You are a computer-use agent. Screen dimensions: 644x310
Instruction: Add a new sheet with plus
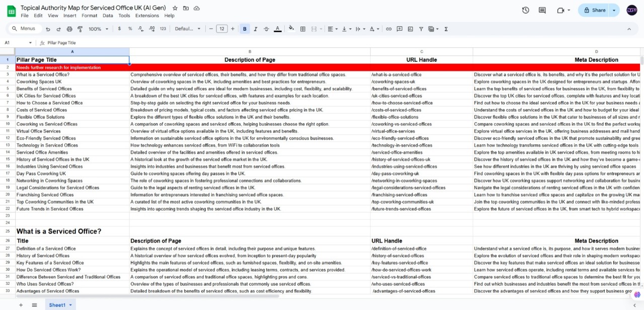point(21,305)
